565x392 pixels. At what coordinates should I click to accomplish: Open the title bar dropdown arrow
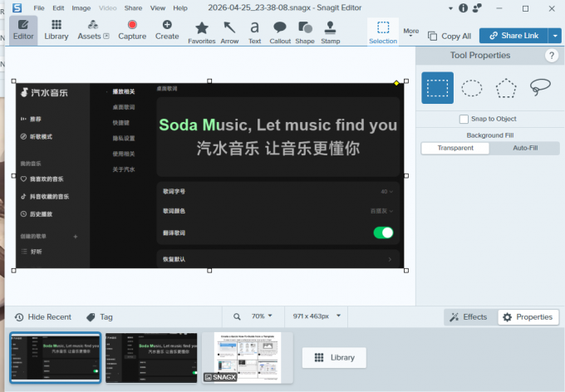(450, 8)
